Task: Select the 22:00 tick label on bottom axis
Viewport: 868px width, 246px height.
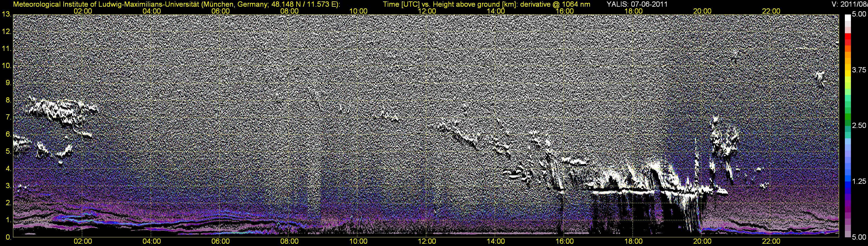Action: click(771, 241)
